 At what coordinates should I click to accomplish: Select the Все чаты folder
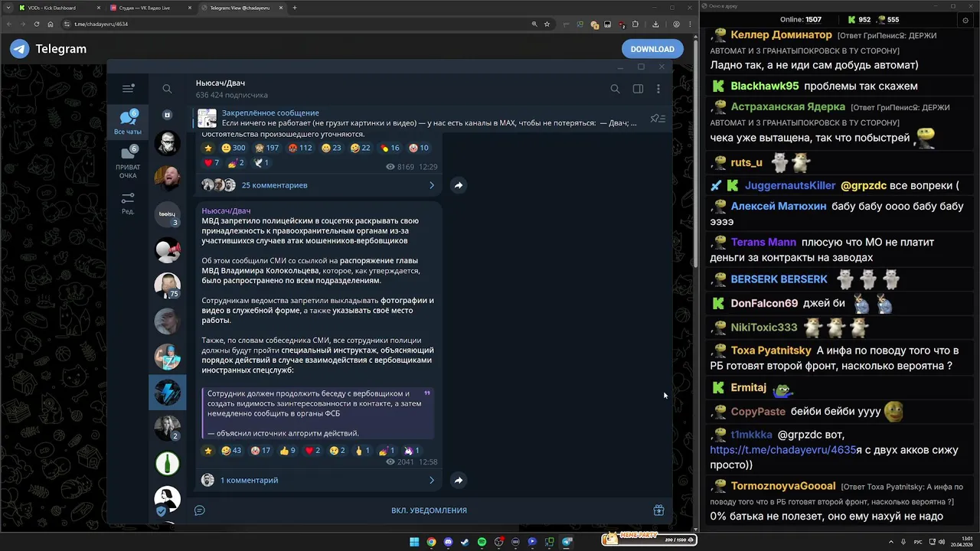click(x=128, y=122)
